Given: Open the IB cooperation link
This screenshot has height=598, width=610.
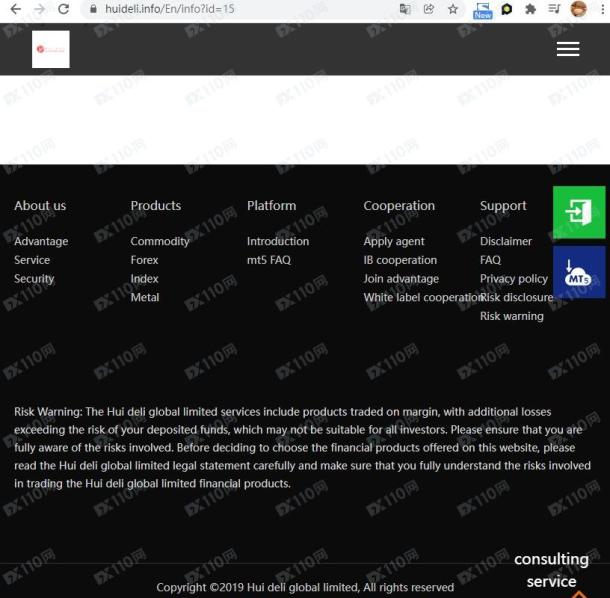Looking at the screenshot, I should pos(400,260).
